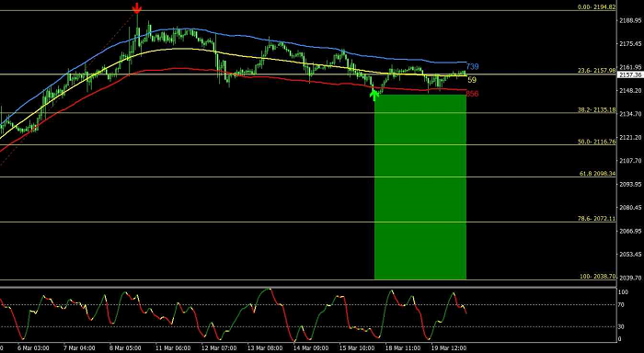Screen dimensions: 644x353
Task: Select the 0.00 Fibonacci level 2194.82
Action: (x=596, y=7)
